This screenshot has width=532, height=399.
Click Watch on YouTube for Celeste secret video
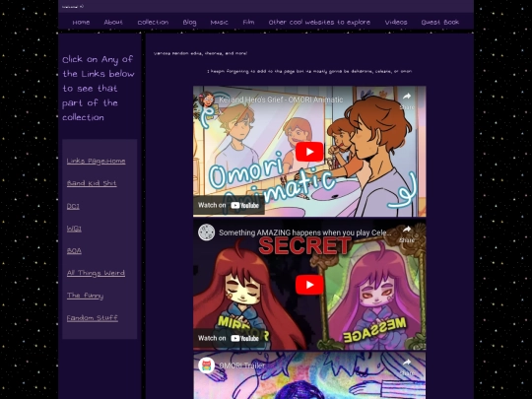(x=229, y=338)
